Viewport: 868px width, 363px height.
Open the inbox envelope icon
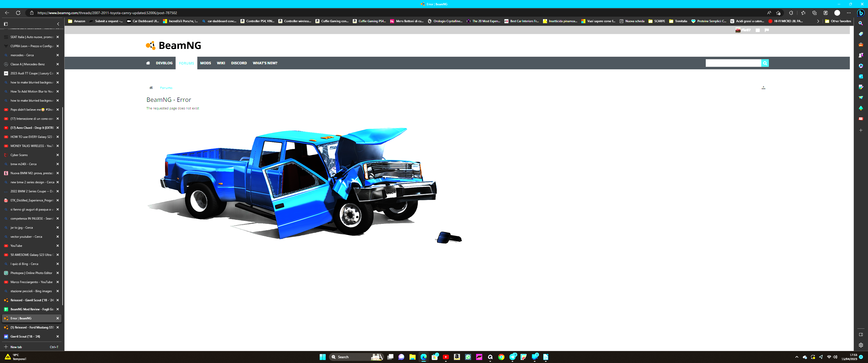tap(757, 30)
